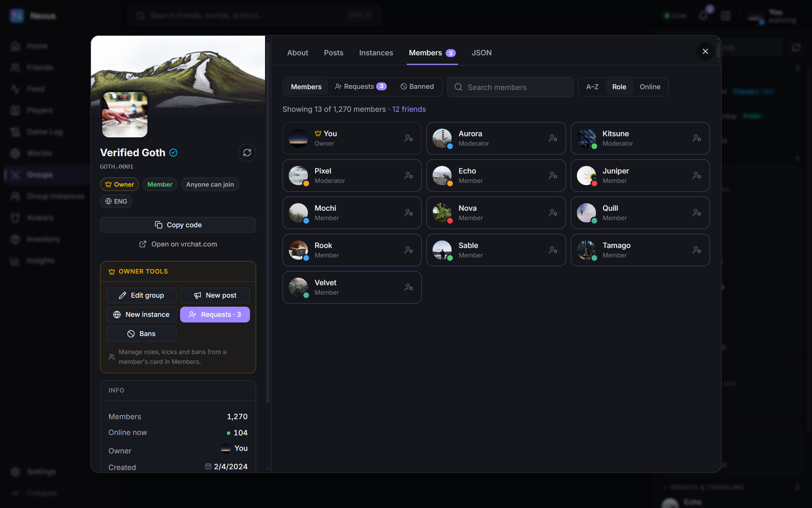The width and height of the screenshot is (812, 508).
Task: Click Edit group in Owner Tools
Action: coord(141,295)
